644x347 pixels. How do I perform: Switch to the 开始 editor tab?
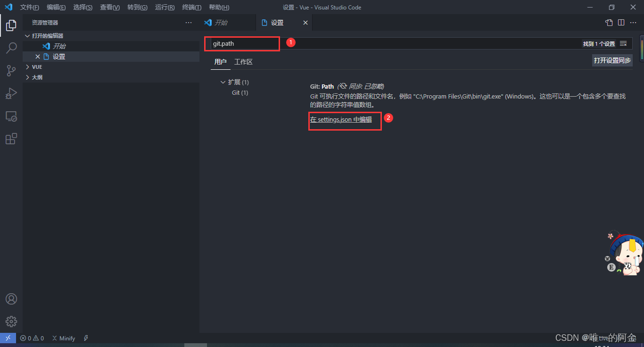click(227, 23)
